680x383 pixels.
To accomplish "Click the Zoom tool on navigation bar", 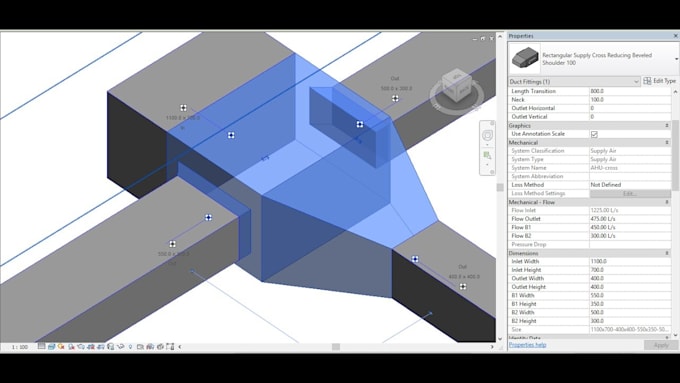I will (487, 155).
